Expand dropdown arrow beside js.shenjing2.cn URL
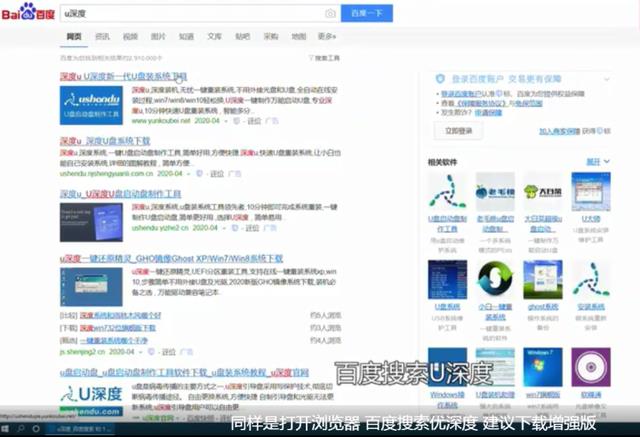This screenshot has height=437, width=640. pyautogui.click(x=140, y=352)
